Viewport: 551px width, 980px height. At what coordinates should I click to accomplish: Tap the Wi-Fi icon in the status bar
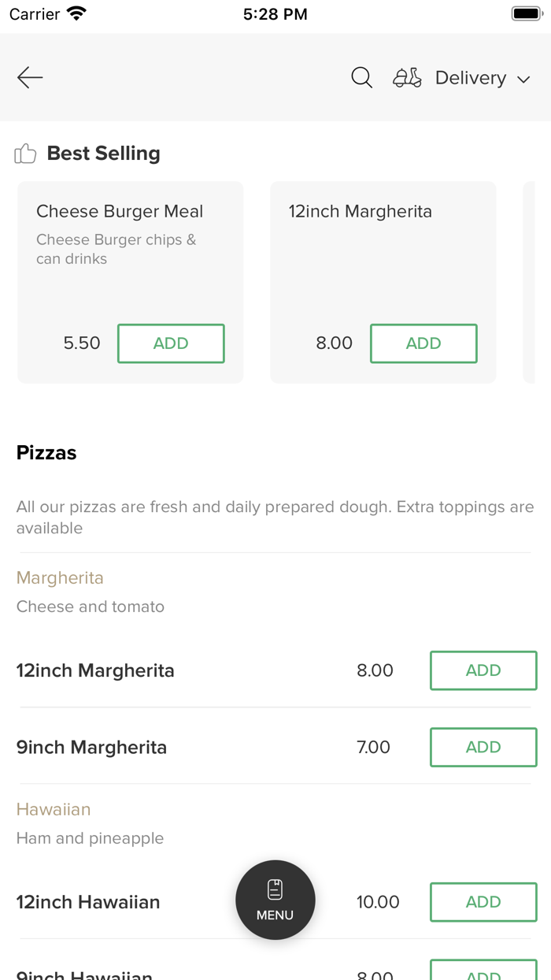[x=76, y=13]
